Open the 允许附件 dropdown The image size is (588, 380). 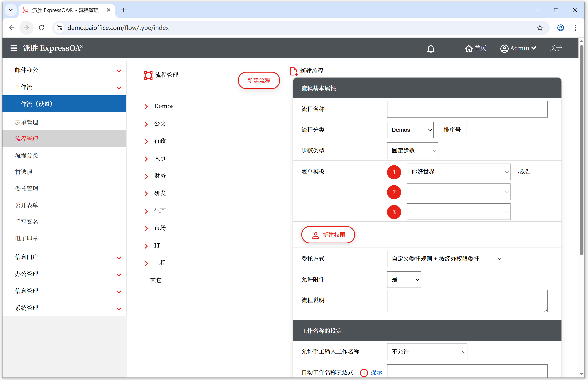click(x=404, y=280)
